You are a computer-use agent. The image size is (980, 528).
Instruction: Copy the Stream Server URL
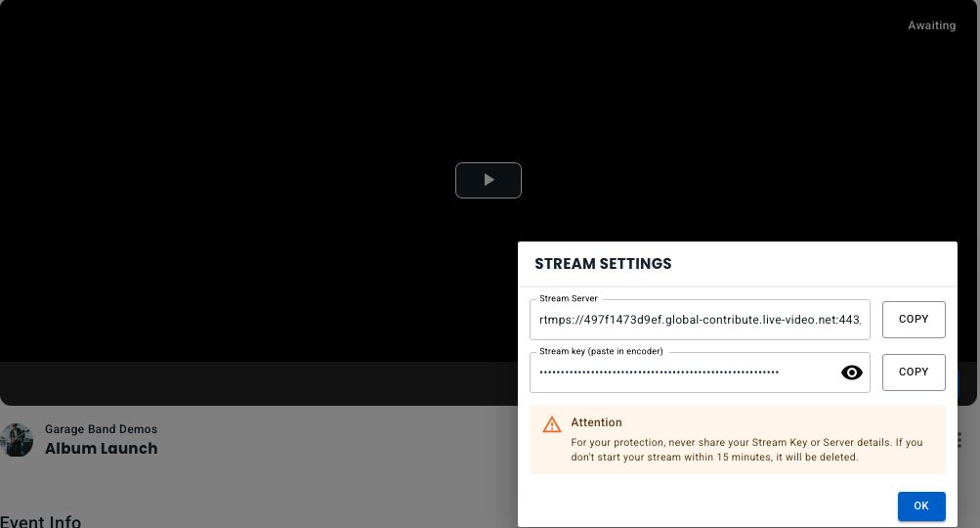click(x=914, y=320)
